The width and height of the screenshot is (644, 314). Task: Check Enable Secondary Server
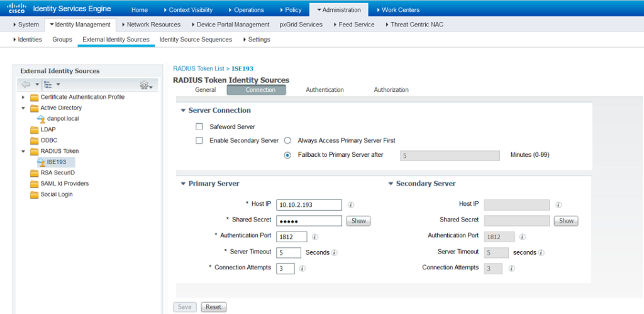point(199,140)
